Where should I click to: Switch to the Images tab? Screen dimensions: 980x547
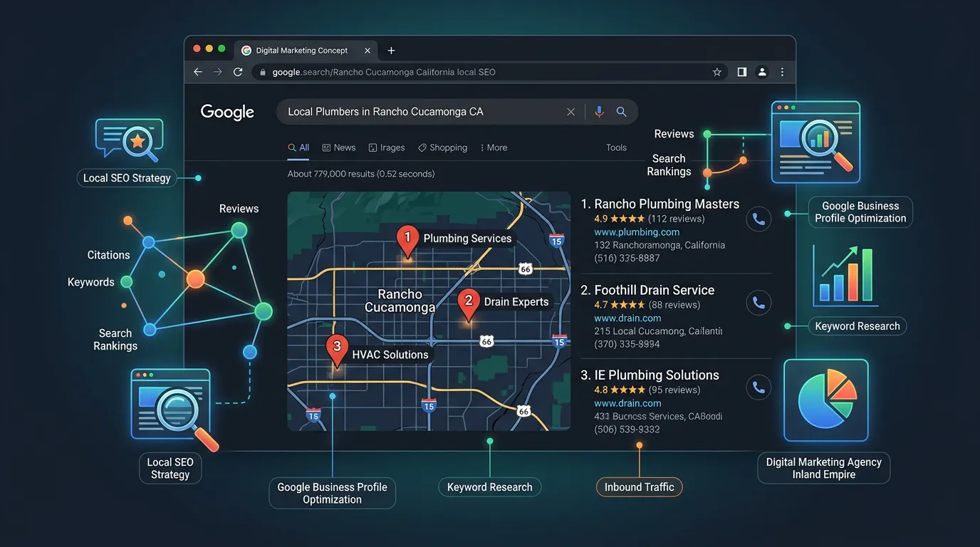[387, 147]
